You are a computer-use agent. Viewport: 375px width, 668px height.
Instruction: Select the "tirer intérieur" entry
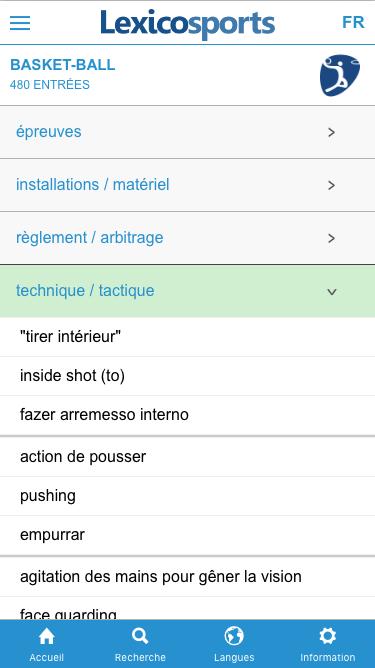point(188,337)
